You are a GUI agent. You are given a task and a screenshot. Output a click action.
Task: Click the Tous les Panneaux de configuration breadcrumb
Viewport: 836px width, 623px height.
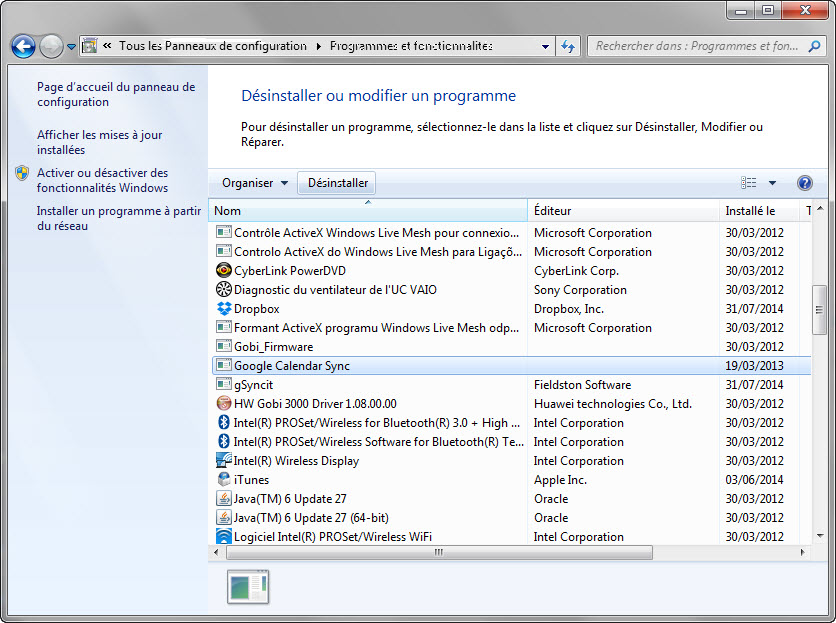[213, 46]
